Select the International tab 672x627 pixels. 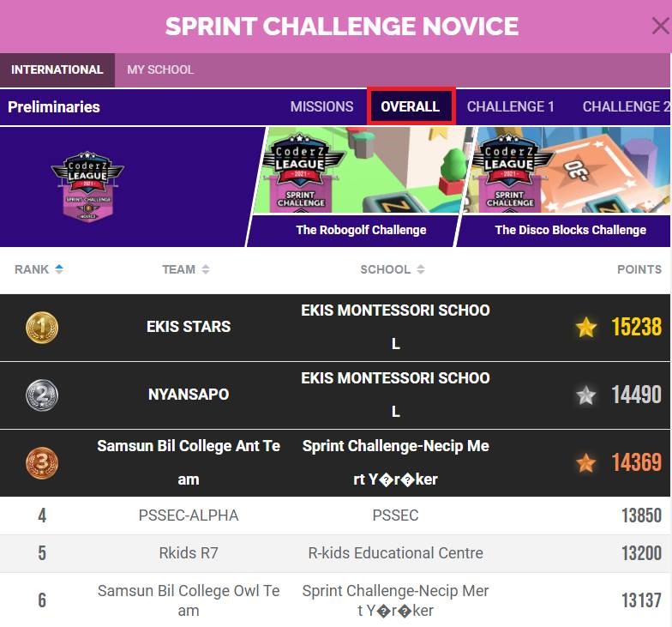point(57,70)
